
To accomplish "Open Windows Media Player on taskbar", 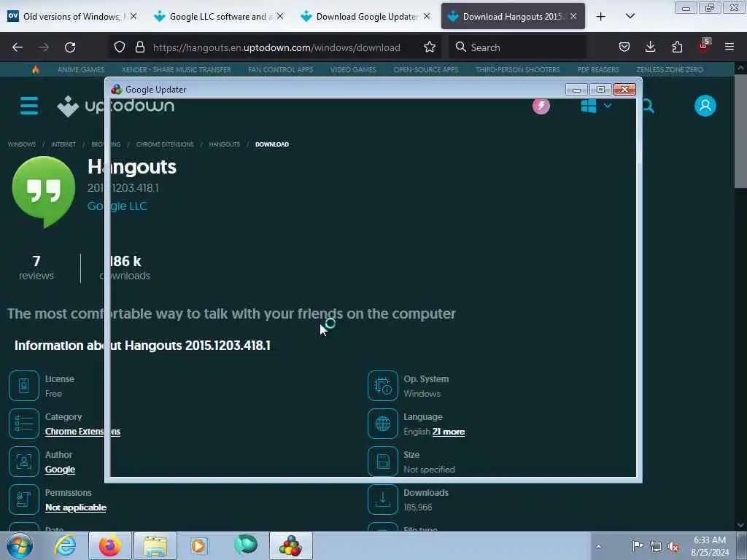I will pyautogui.click(x=199, y=545).
